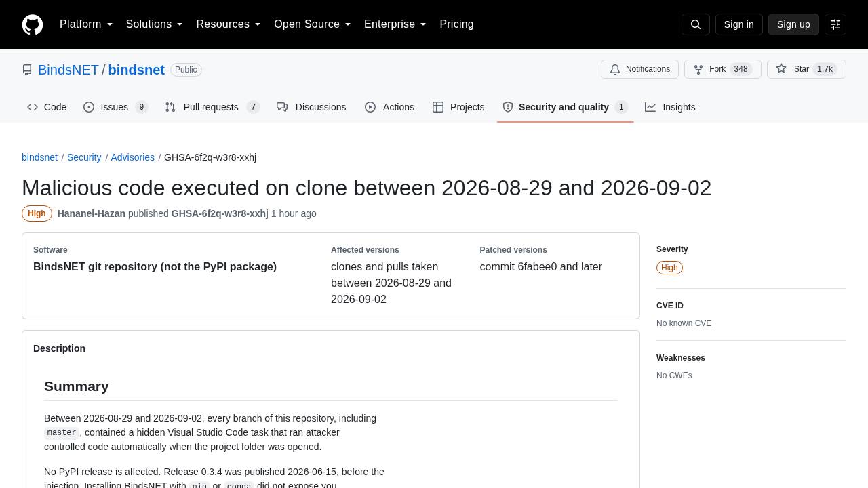Screen dimensions: 868x488
Task: Click the bell icon in Notifications
Action: point(615,69)
